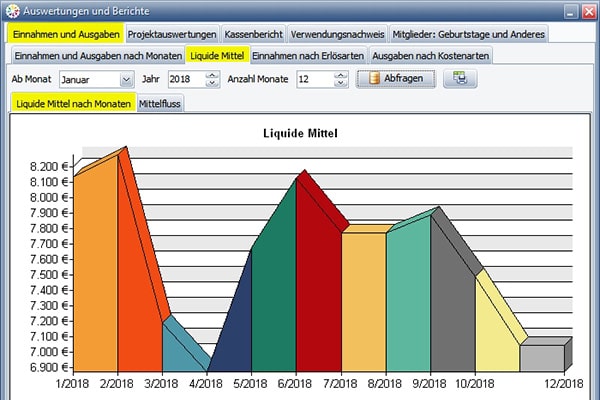This screenshot has height=400, width=600.
Task: Switch to the Mittelfluss chart tab
Action: point(161,102)
